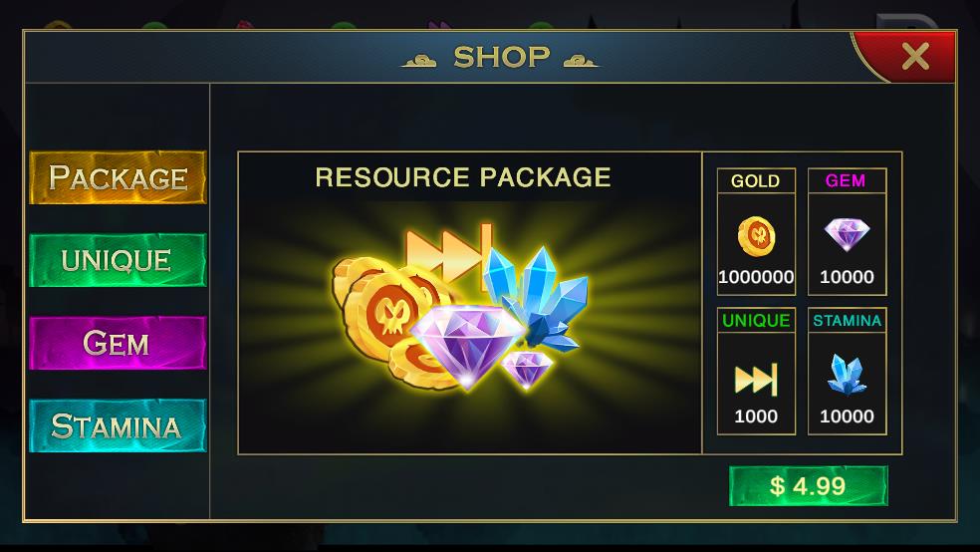Click the fast-forward unique icon in the grid
This screenshot has height=552, width=980.
coord(756,379)
